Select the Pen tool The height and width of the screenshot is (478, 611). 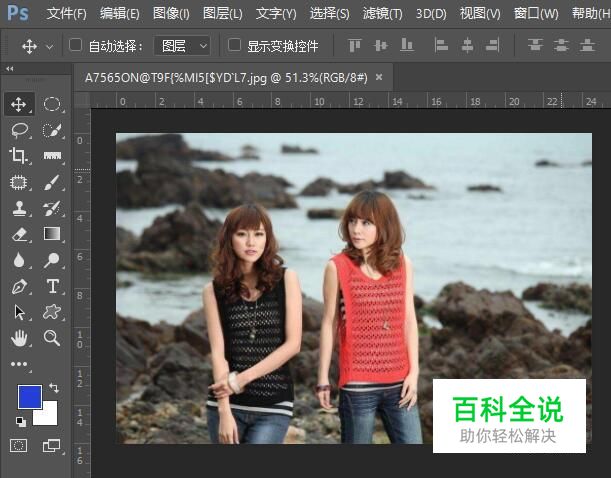click(x=19, y=286)
